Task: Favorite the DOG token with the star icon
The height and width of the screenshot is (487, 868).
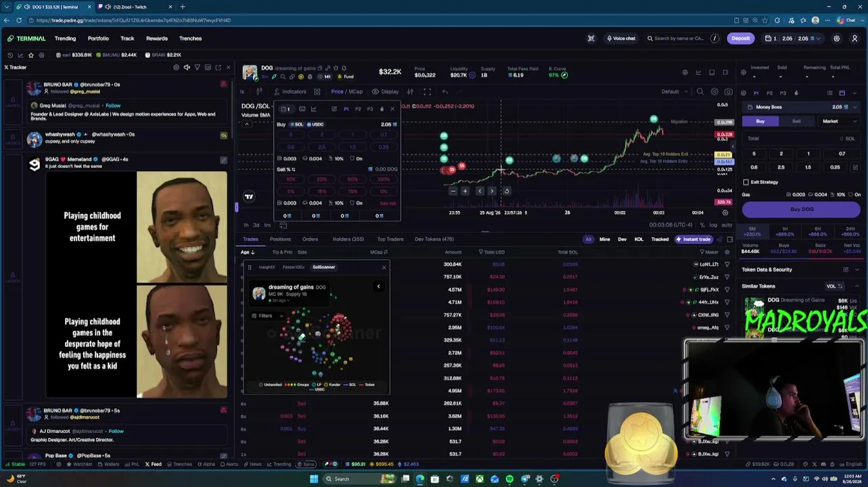Action: point(336,68)
